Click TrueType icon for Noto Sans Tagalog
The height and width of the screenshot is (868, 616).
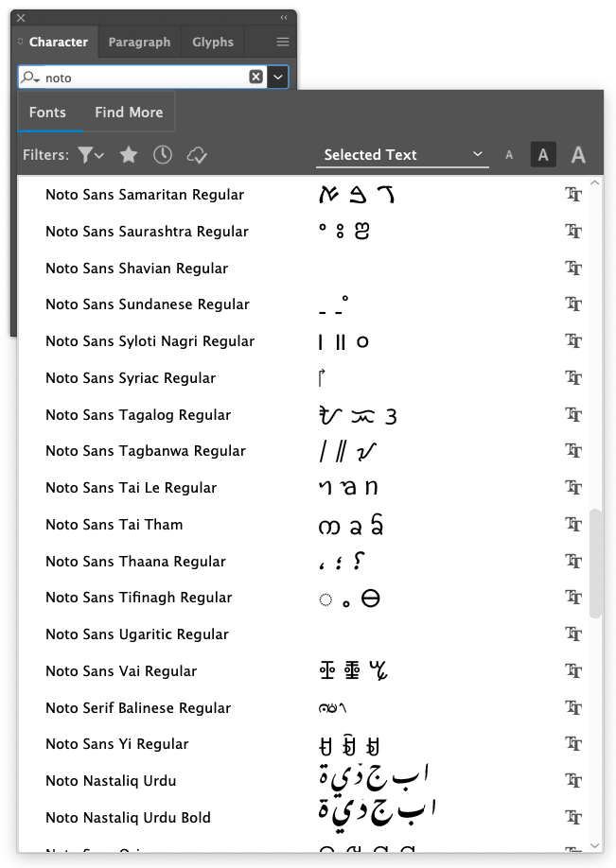573,414
